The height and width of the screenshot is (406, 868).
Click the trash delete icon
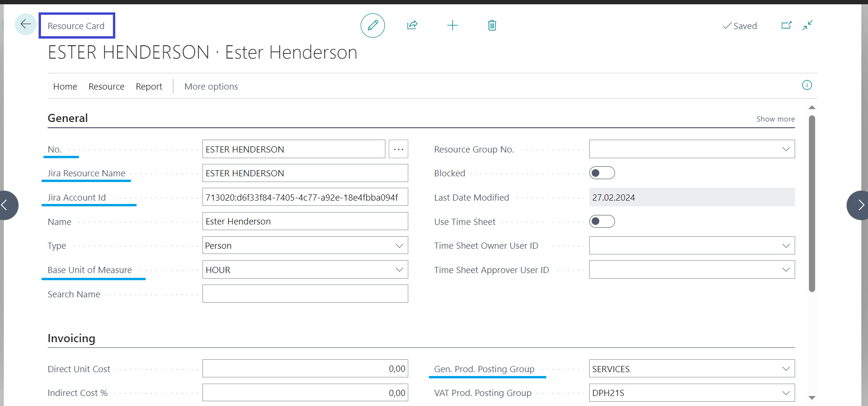point(492,25)
